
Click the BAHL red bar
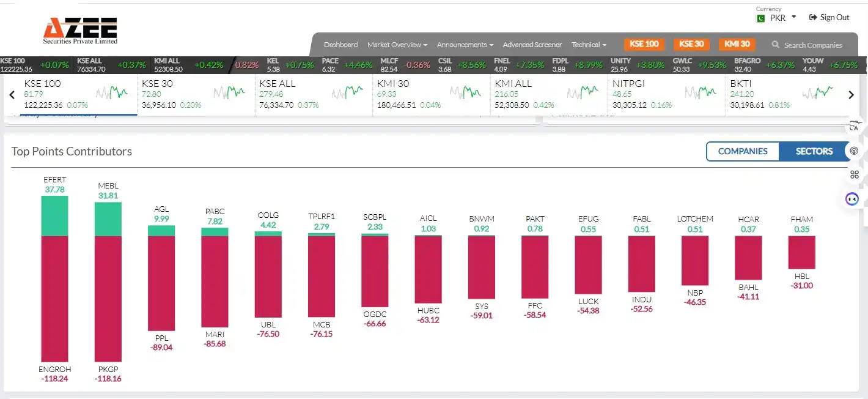coord(748,258)
